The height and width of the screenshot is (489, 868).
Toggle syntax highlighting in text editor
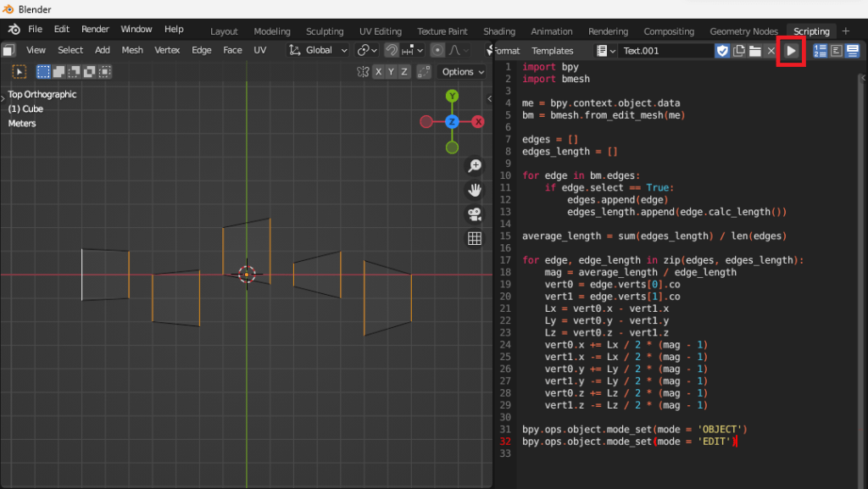click(852, 51)
